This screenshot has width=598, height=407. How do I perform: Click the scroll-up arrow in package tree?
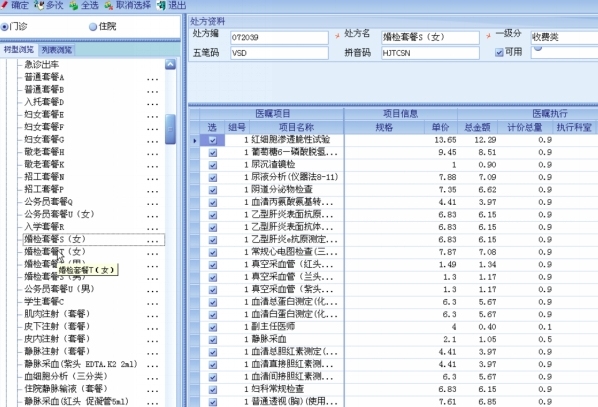(170, 64)
